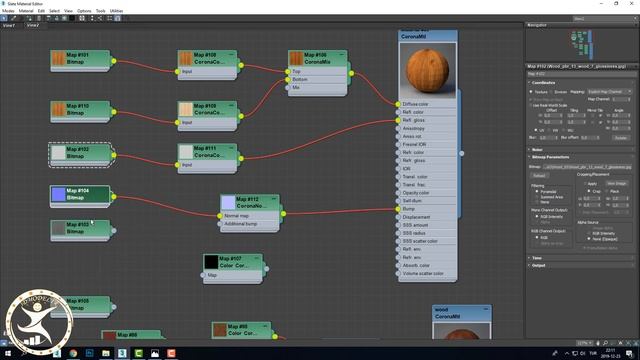Click the Diffuse color input socket
This screenshot has width=640, height=360.
pos(398,104)
